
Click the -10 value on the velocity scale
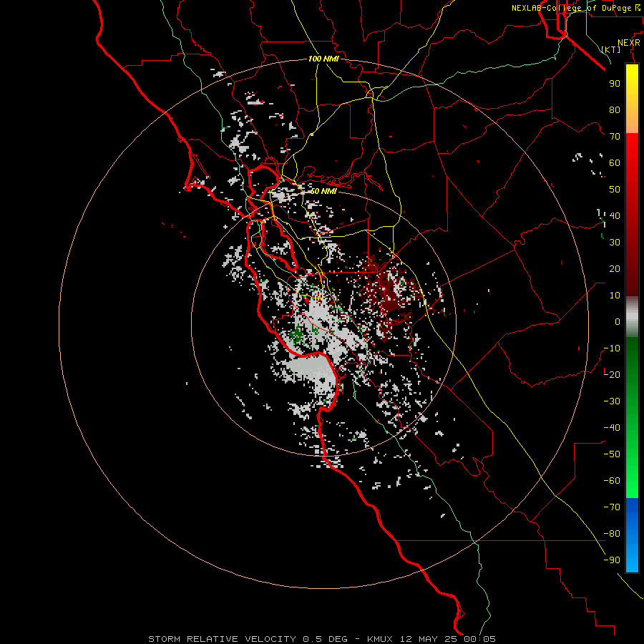tap(612, 348)
